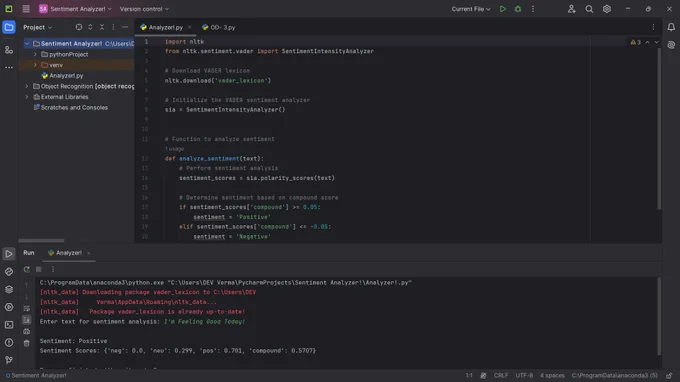Screen dimensions: 680x382
Task: Change CRLF line separator in status bar
Action: click(x=501, y=375)
